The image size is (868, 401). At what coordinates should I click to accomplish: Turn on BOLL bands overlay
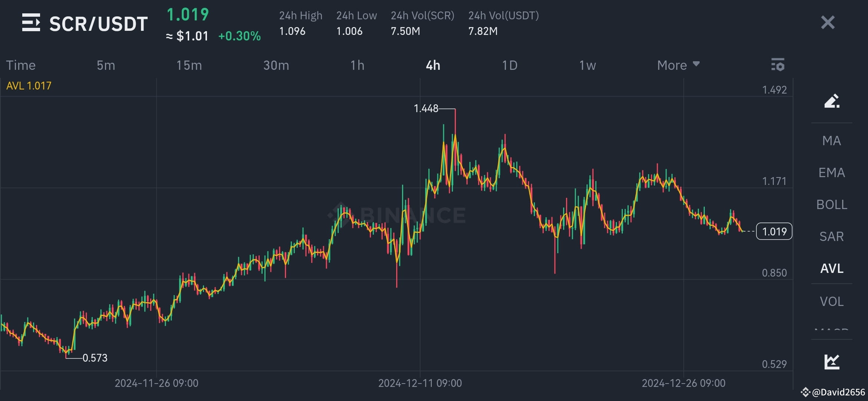tap(831, 204)
